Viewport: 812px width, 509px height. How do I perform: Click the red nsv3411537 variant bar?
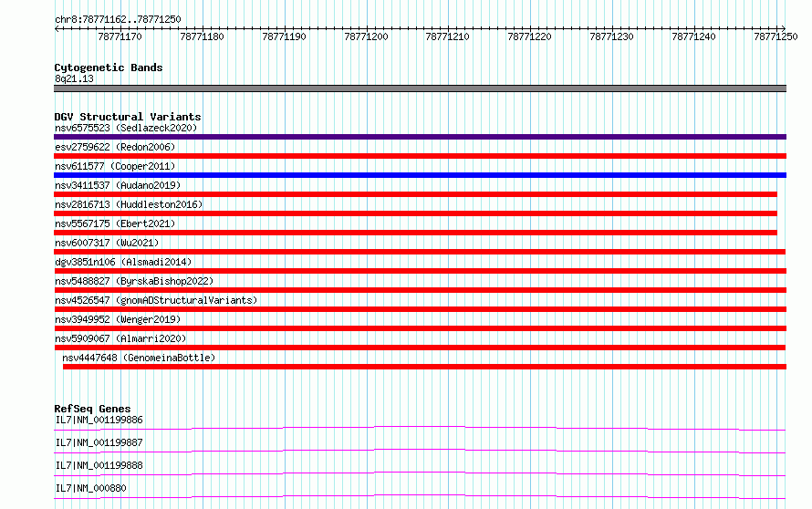[x=415, y=194]
